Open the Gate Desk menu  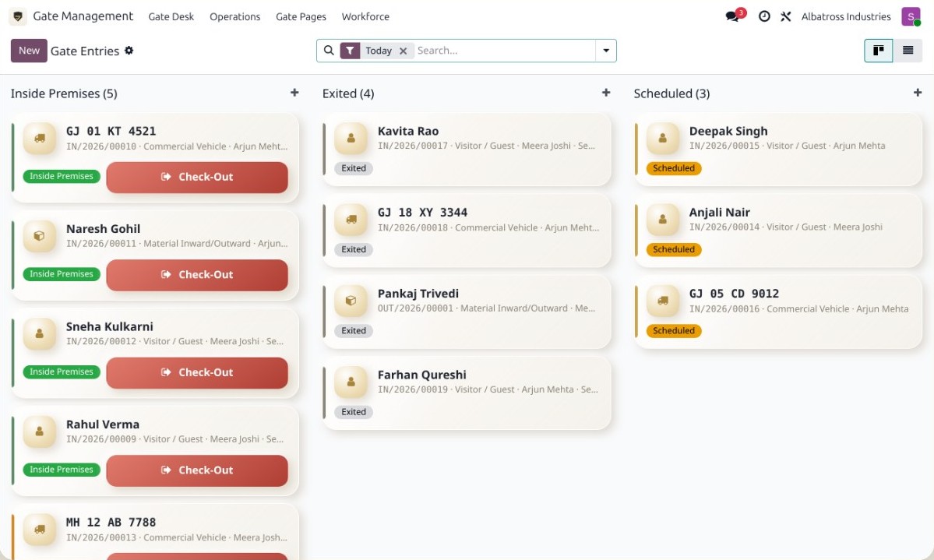(171, 16)
